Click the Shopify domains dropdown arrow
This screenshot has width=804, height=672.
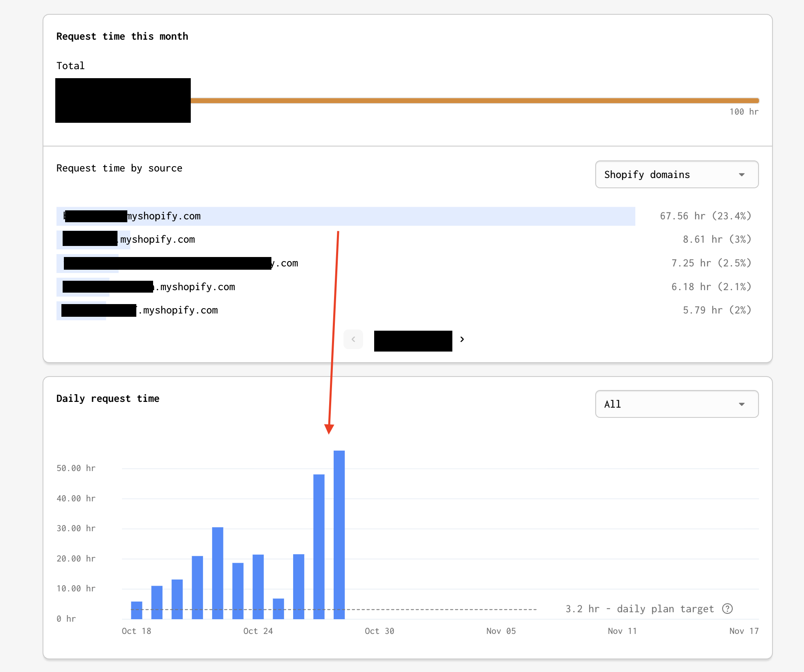click(x=741, y=175)
